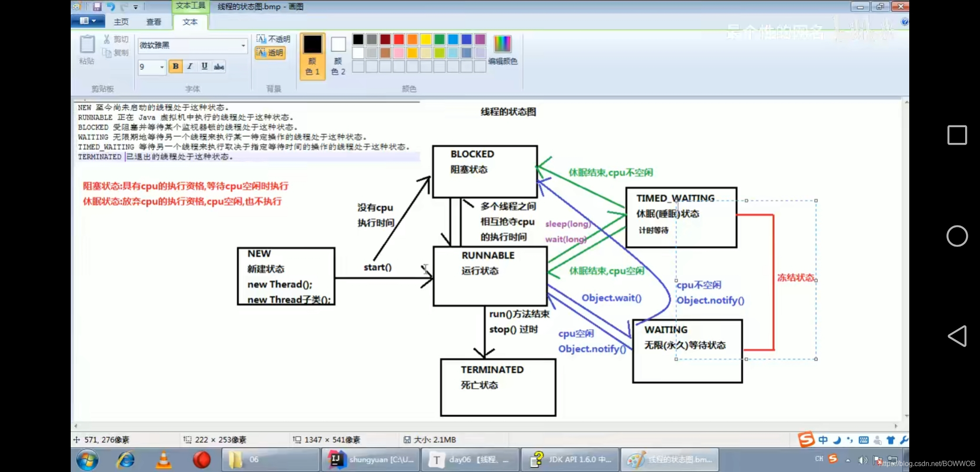
Task: Select 不透明 opaque background option
Action: (273, 39)
